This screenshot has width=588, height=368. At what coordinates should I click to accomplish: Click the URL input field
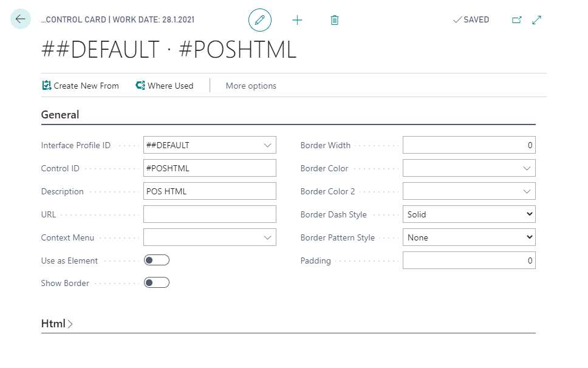coord(210,214)
